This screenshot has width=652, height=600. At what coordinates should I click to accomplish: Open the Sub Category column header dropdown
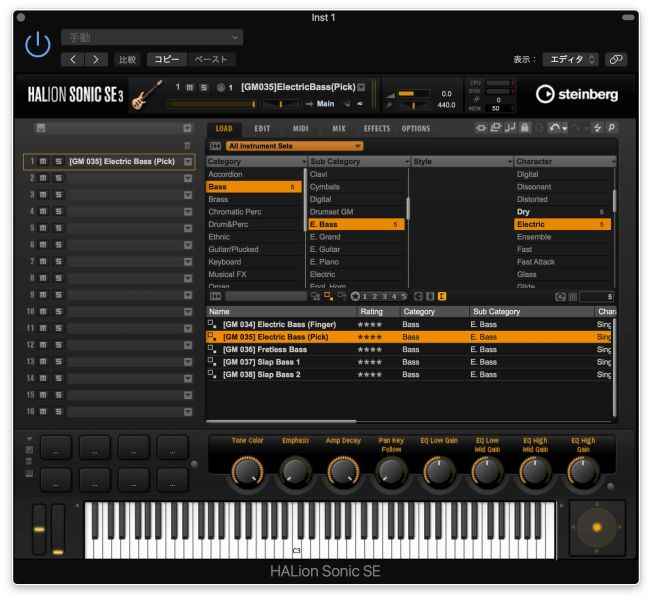click(x=407, y=161)
